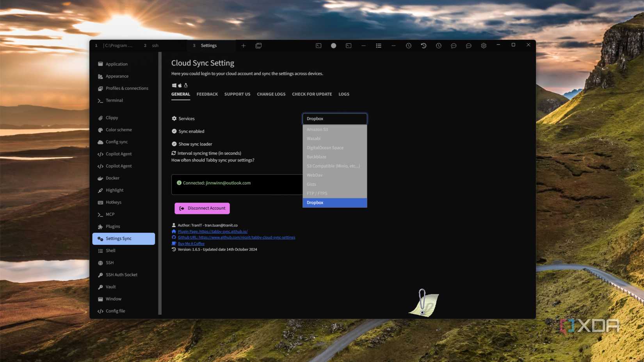Switch to the SUPPORT US tab
This screenshot has width=644, height=362.
point(237,94)
